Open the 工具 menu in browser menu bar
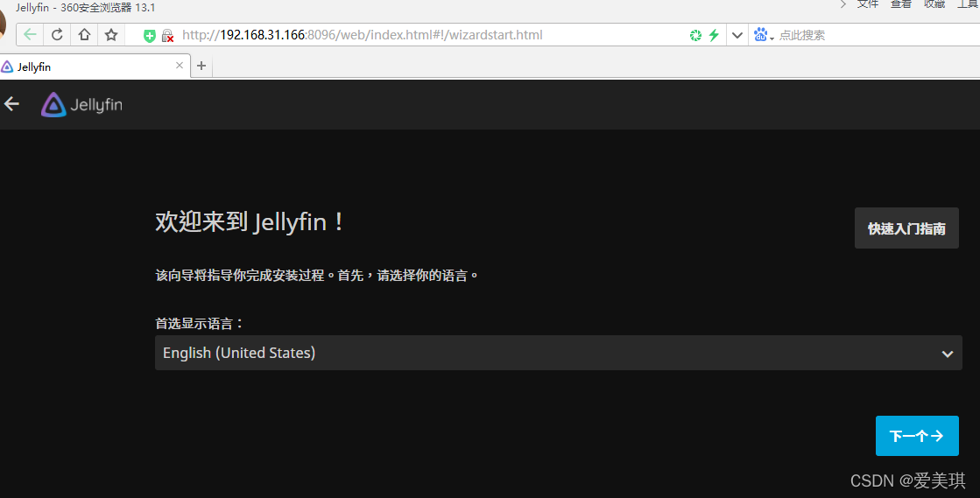 [x=968, y=4]
